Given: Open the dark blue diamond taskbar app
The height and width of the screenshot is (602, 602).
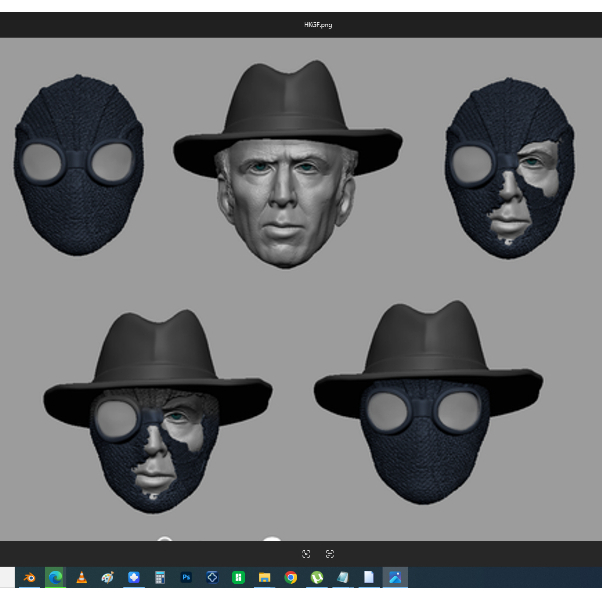Looking at the screenshot, I should (212, 577).
